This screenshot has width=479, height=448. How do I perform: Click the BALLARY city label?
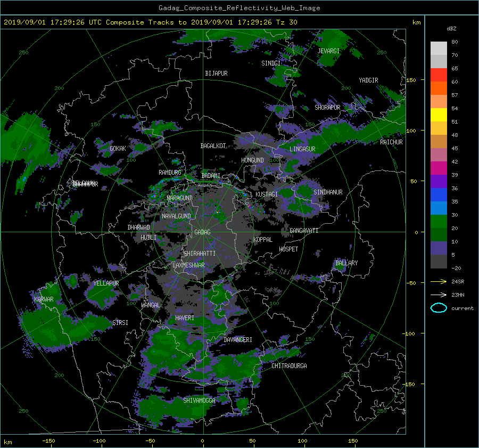(346, 263)
